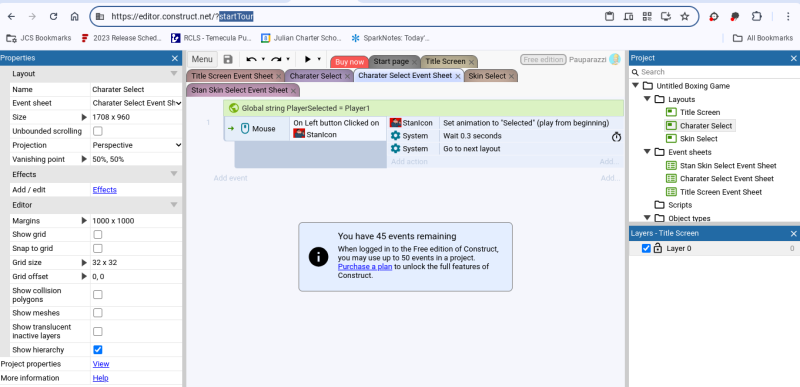Disable the Show hierarchy checkbox
800x387 pixels.
97,350
